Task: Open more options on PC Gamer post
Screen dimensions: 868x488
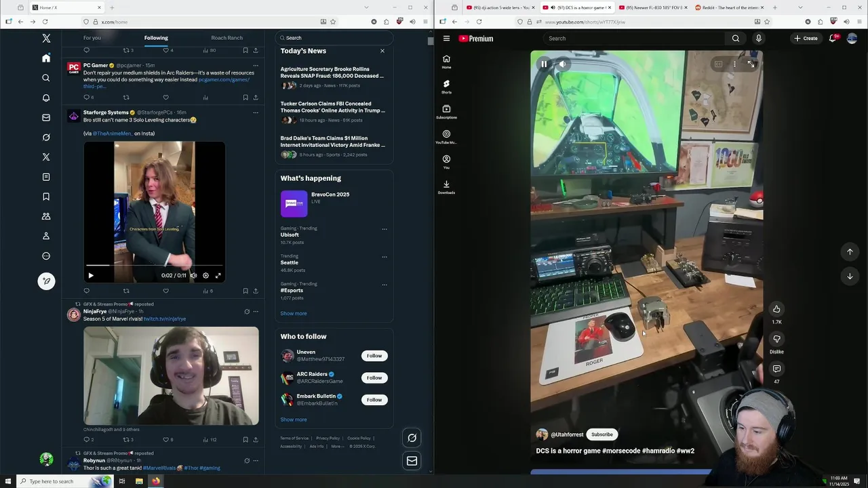Action: click(x=256, y=66)
